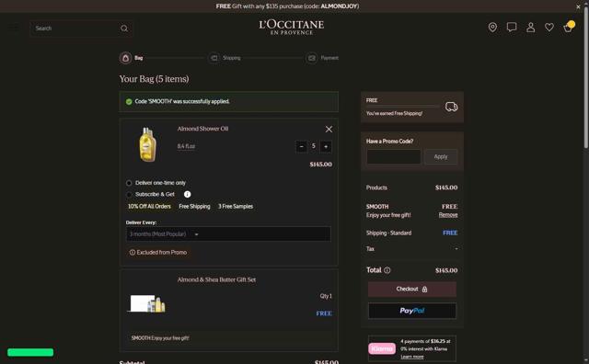Open the store locator pin icon

point(492,27)
